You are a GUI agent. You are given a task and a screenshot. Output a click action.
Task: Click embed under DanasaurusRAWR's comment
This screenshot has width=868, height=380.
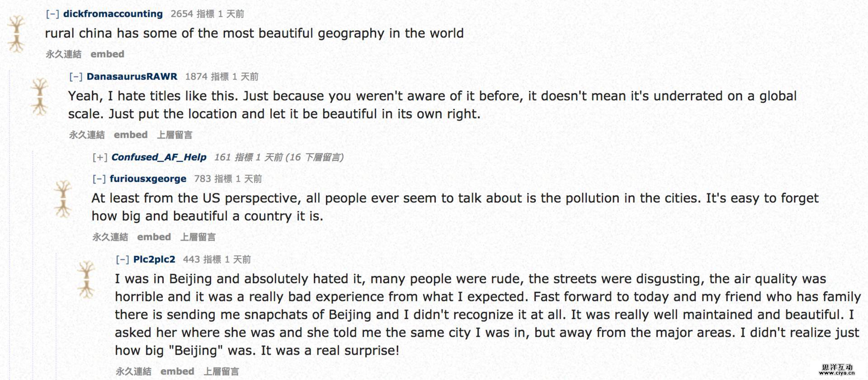131,135
